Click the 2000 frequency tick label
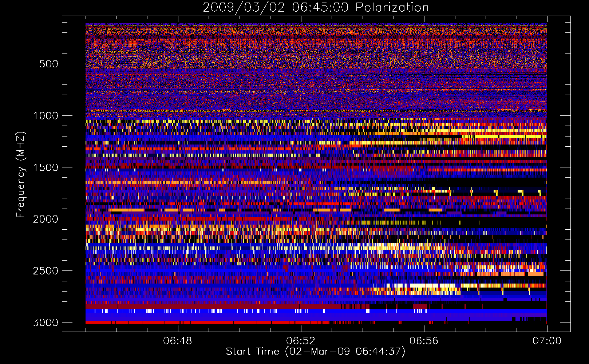This screenshot has height=364, width=589. point(46,219)
